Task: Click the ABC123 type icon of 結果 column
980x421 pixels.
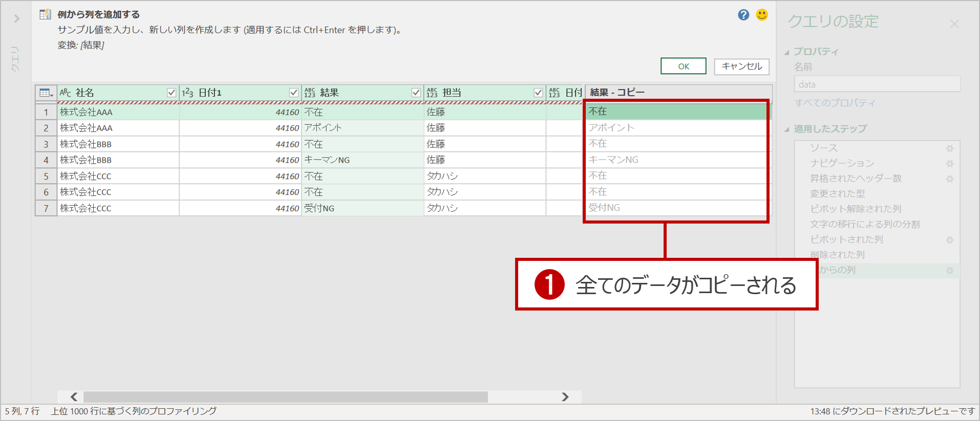Action: point(310,93)
